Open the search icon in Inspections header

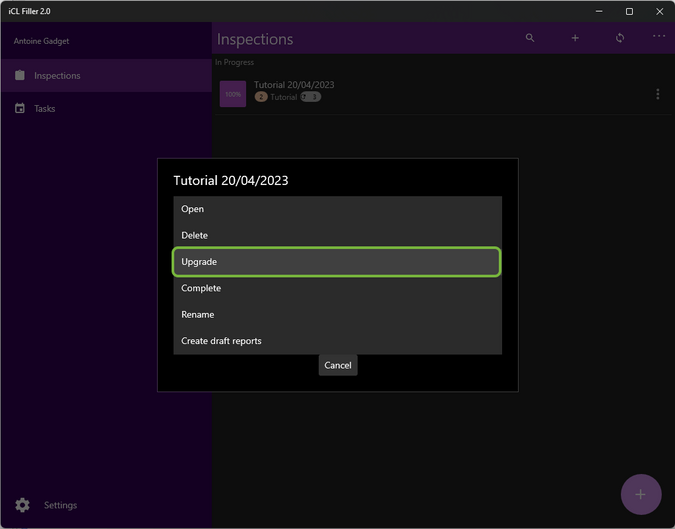click(x=530, y=38)
